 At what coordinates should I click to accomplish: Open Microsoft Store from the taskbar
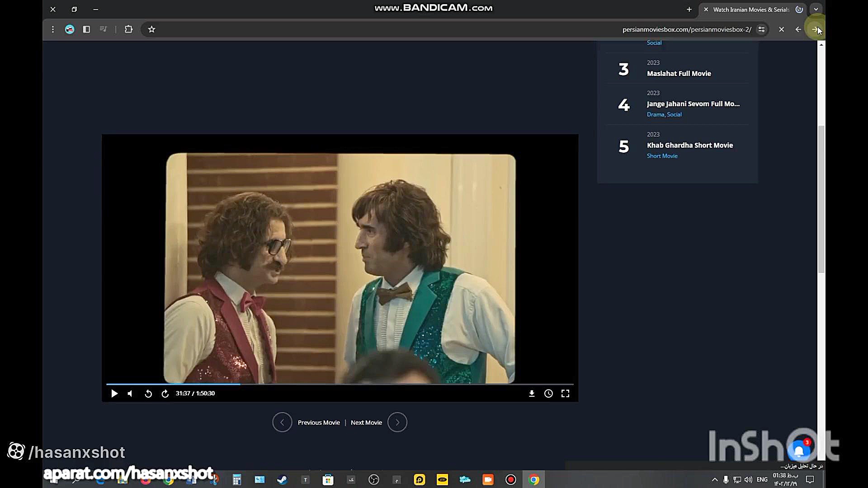point(328,480)
